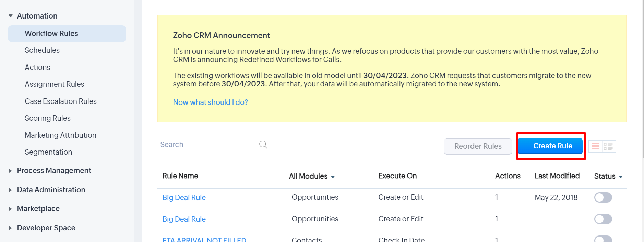Toggle status of second Big Deal Rule
The height and width of the screenshot is (242, 644).
(x=603, y=219)
